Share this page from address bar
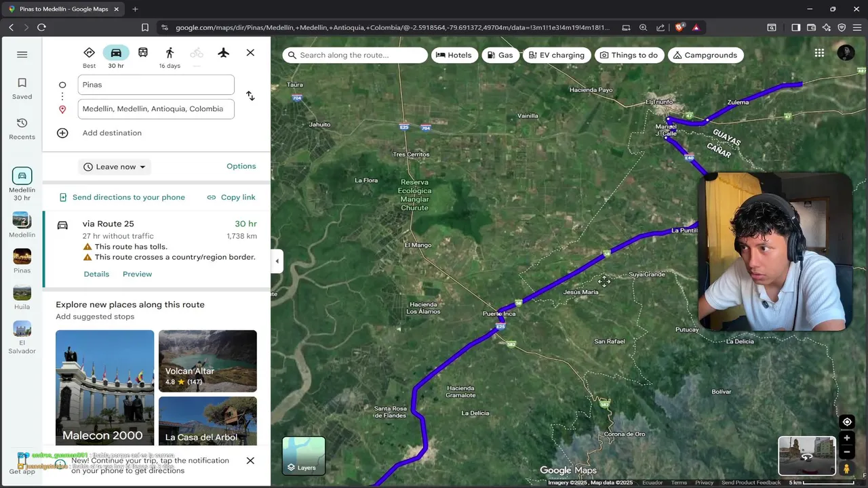The image size is (868, 488). click(660, 28)
